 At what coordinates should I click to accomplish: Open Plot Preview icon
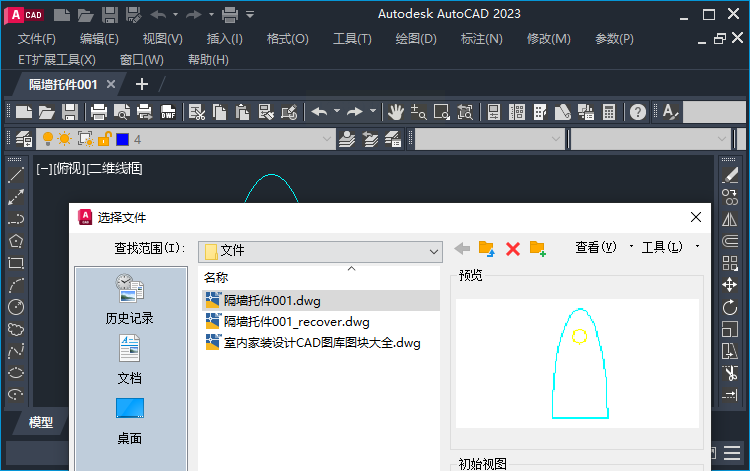121,112
